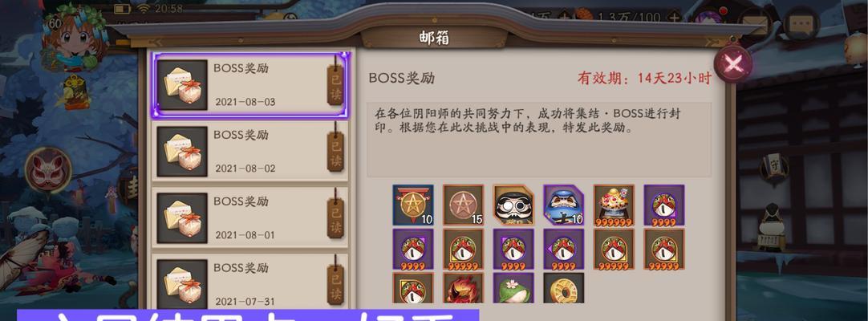Tap the bronze pentagram coin reward

(x=464, y=205)
